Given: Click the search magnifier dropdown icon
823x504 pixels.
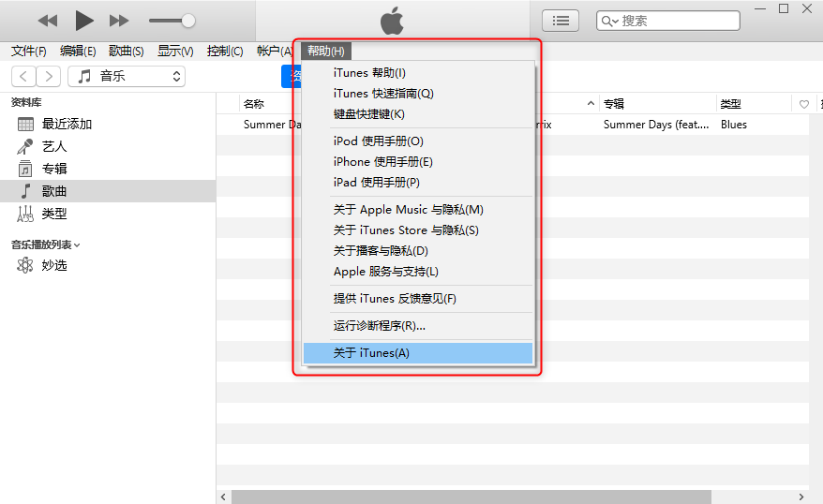Looking at the screenshot, I should [609, 21].
